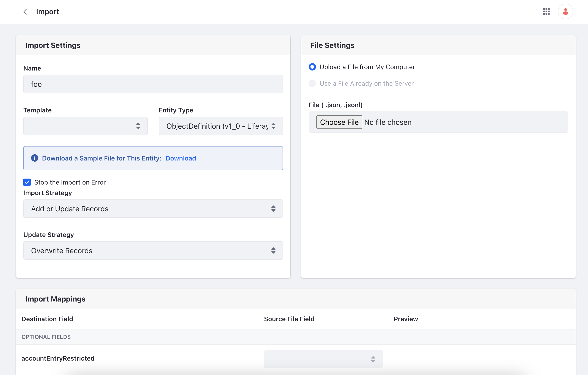588x375 pixels.
Task: Click the Download link for sample file
Action: click(180, 158)
